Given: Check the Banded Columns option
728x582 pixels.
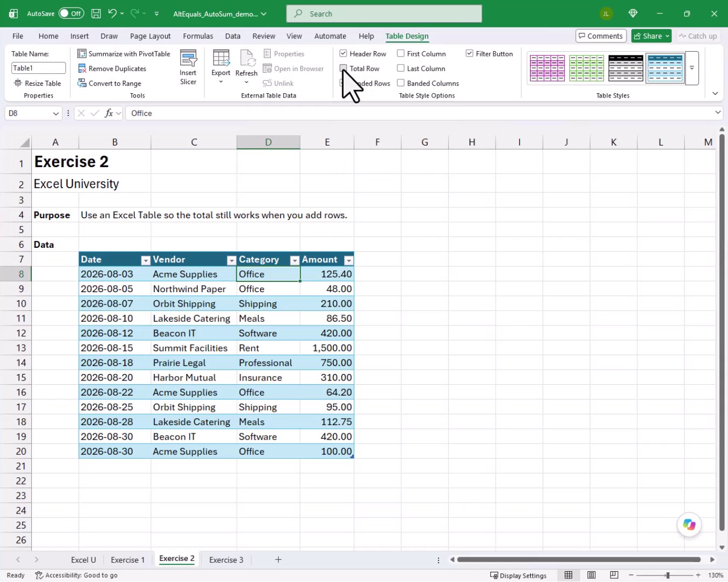Looking at the screenshot, I should coord(401,83).
